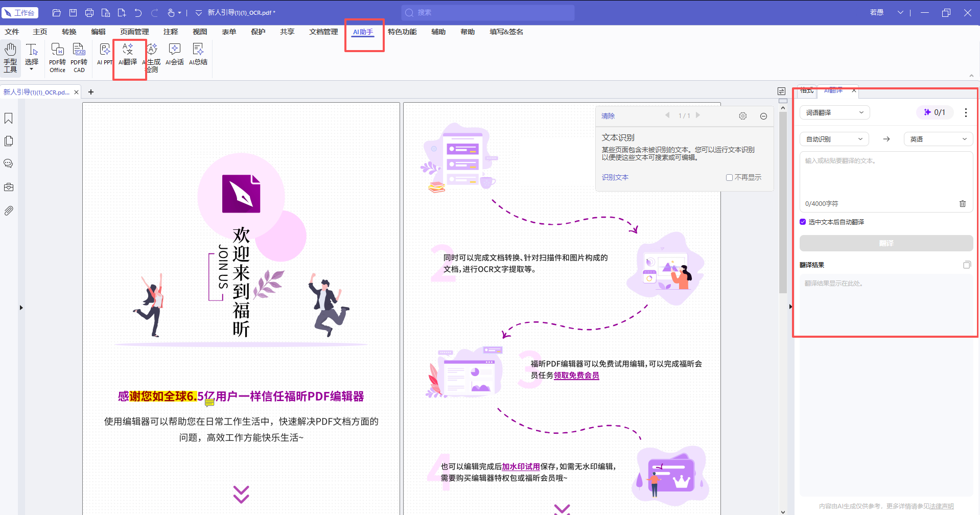Open the PDF转Office converter
The width and height of the screenshot is (980, 515).
pyautogui.click(x=57, y=57)
